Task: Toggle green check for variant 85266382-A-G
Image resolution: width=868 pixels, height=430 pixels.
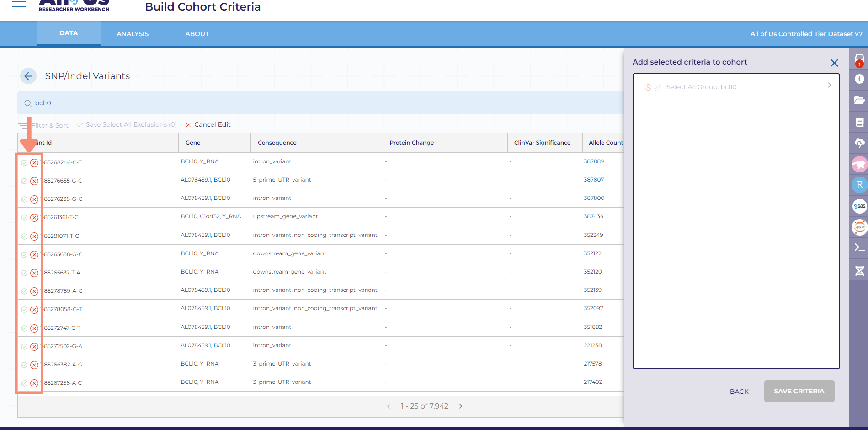Action: [x=24, y=365]
